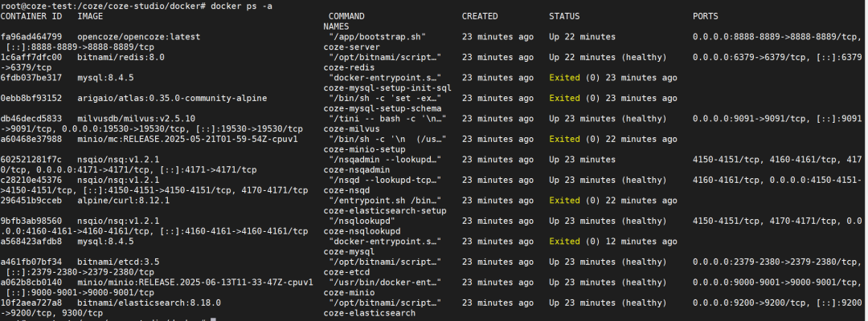Select the CONTAINER ID column header
The image size is (868, 321).
(31, 17)
